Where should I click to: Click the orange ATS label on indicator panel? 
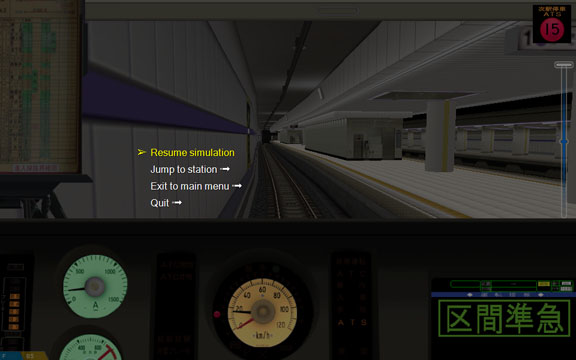point(352,323)
